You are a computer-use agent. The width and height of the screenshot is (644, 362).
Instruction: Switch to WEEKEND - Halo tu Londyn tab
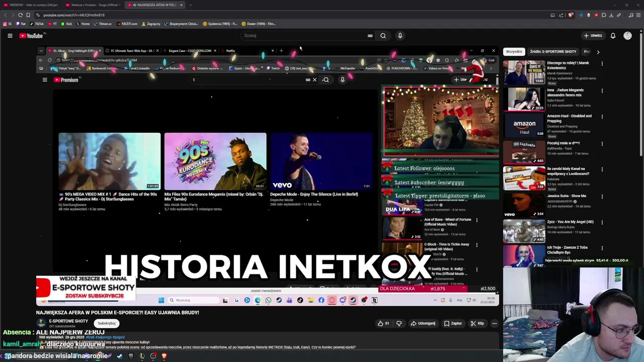point(31,5)
